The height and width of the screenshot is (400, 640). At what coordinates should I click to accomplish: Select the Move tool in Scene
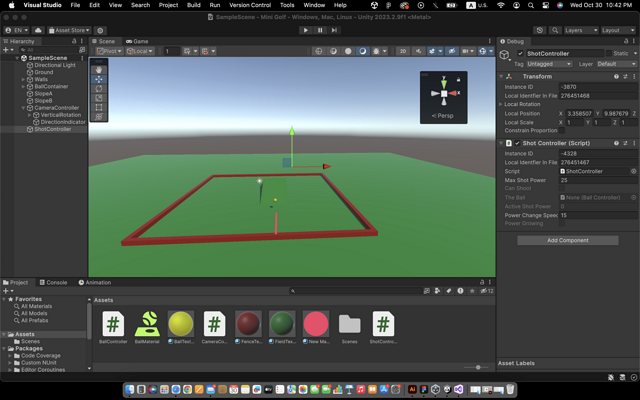(x=99, y=79)
